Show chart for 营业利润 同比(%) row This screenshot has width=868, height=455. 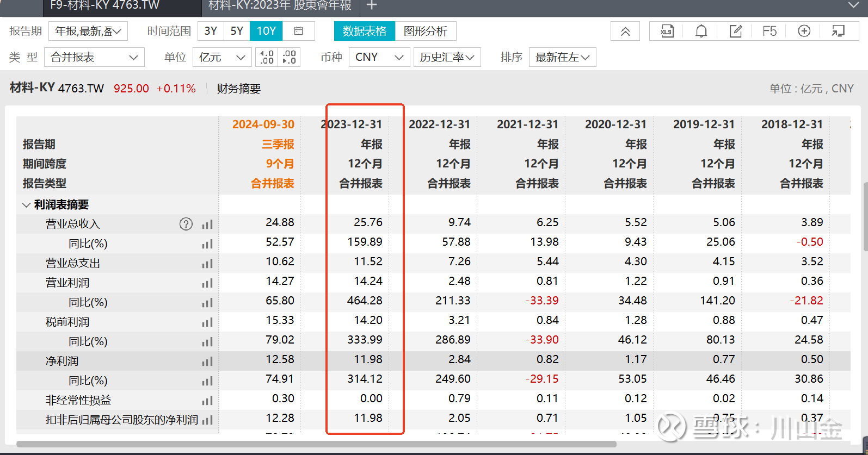(207, 303)
